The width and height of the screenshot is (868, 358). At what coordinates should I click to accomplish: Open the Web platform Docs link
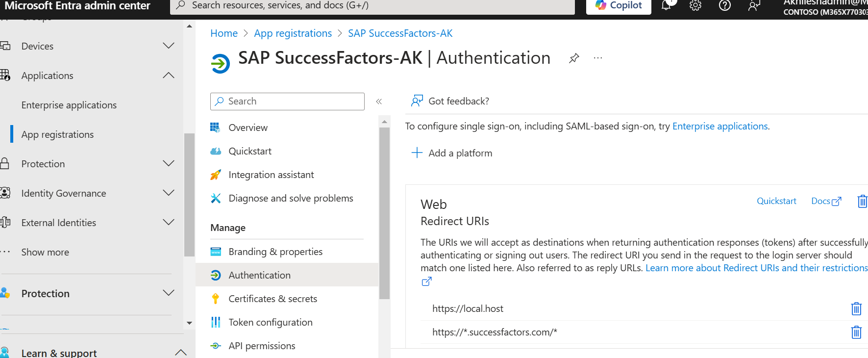(x=826, y=201)
